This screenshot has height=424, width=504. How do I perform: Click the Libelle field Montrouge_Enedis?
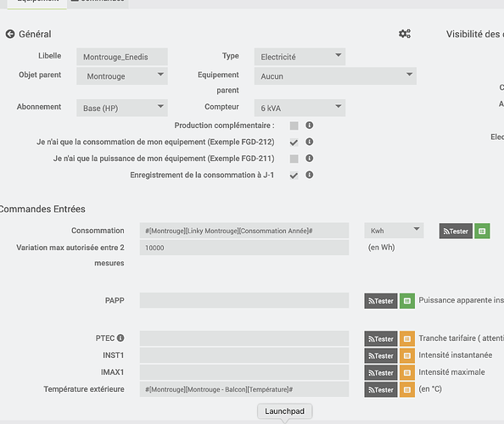(x=122, y=57)
